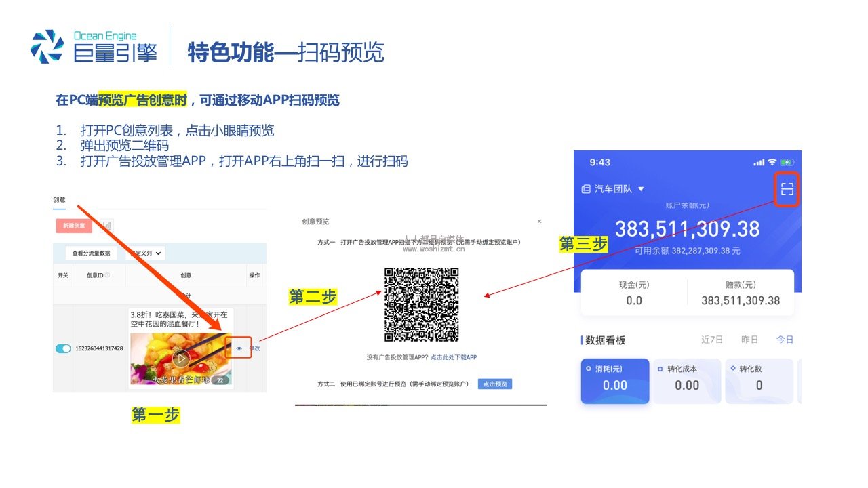
Task: Select the 近7日 date tab
Action: pos(712,340)
